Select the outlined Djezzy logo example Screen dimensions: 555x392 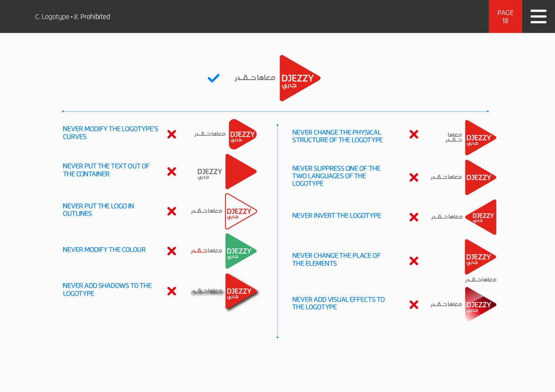click(241, 211)
